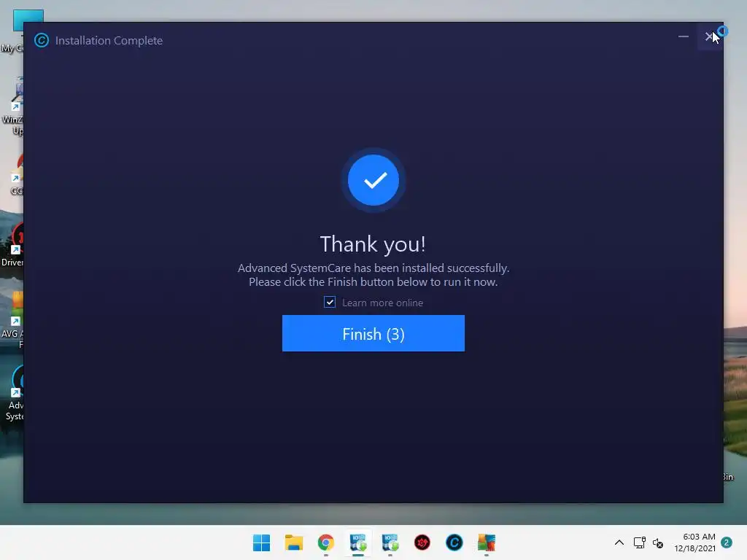The image size is (747, 560).
Task: Open the network status tray icon
Action: [639, 542]
